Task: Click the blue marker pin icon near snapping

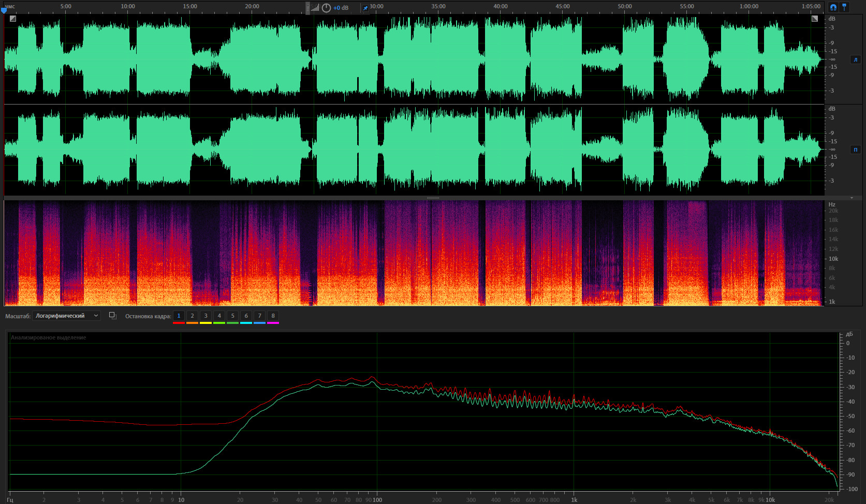Action: pyautogui.click(x=844, y=7)
